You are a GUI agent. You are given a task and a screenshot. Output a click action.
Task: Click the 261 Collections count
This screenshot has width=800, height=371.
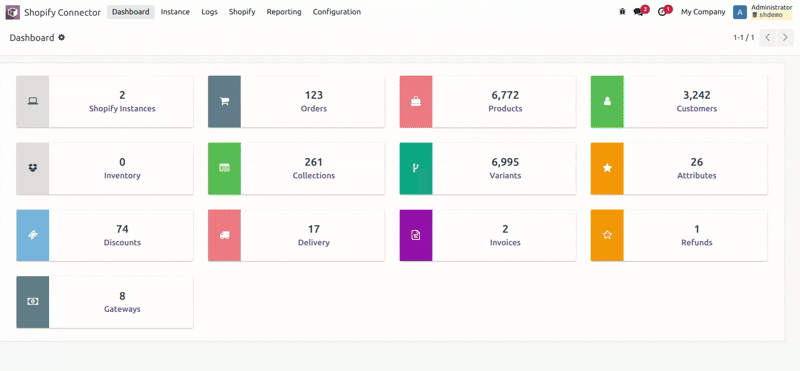coord(314,162)
